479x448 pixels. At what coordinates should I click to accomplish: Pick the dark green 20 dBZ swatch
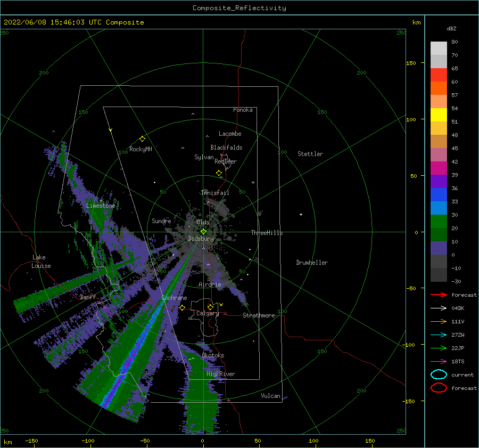[x=439, y=234]
